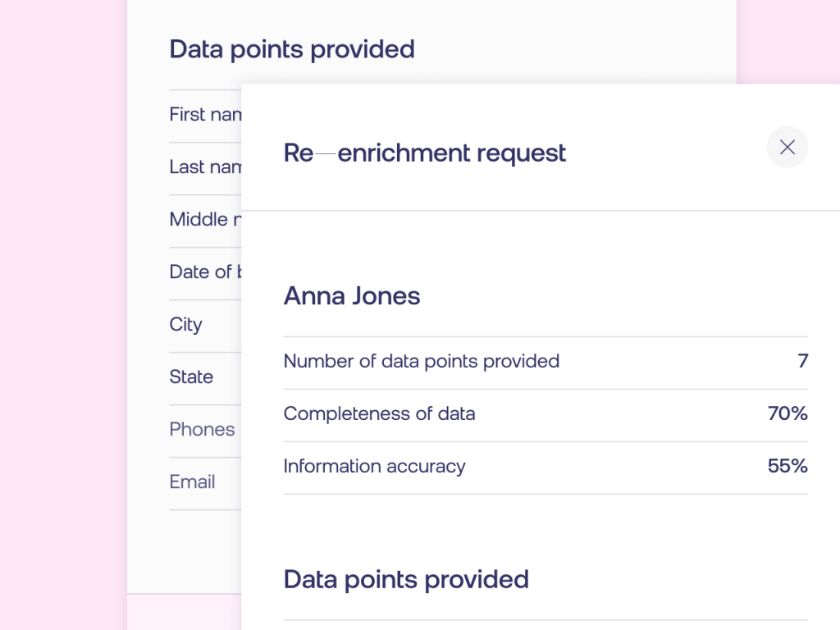
Task: Close the Re-enrichment request panel
Action: coord(787,148)
